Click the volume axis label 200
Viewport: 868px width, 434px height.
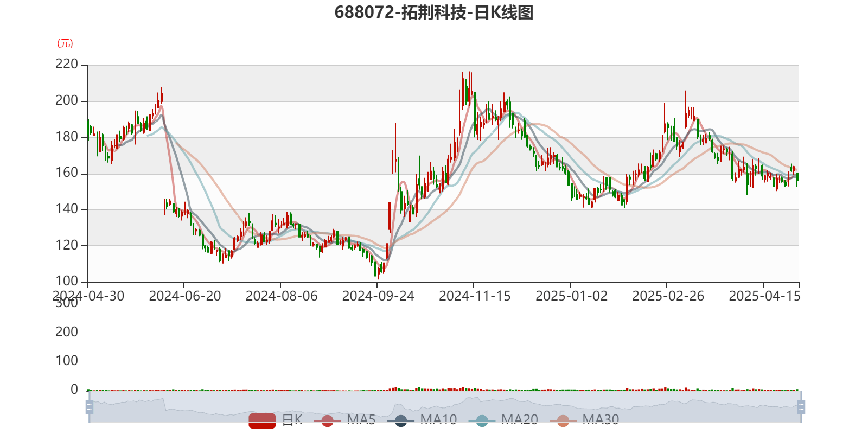click(x=67, y=332)
